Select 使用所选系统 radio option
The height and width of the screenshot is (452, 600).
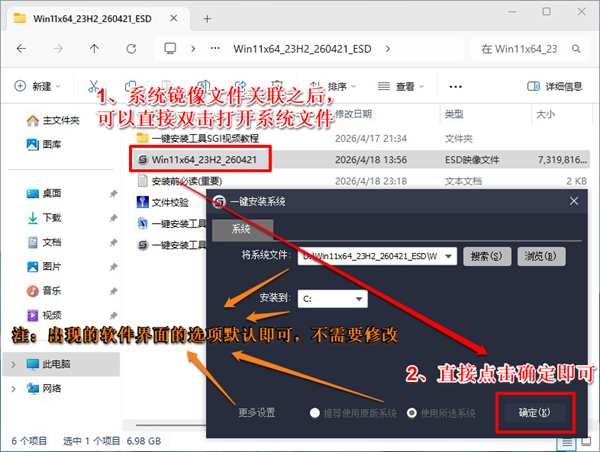coord(440,413)
